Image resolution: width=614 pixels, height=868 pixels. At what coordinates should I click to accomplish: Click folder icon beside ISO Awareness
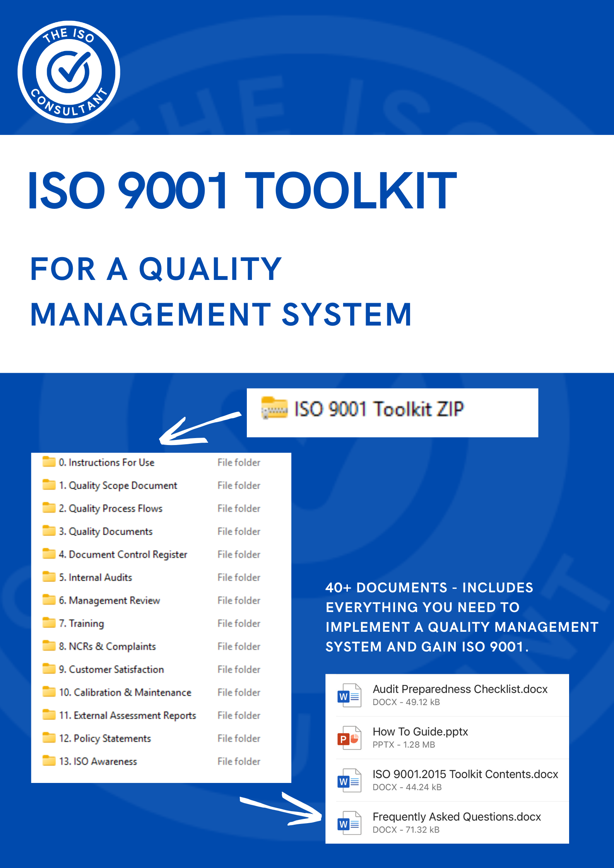pyautogui.click(x=49, y=761)
